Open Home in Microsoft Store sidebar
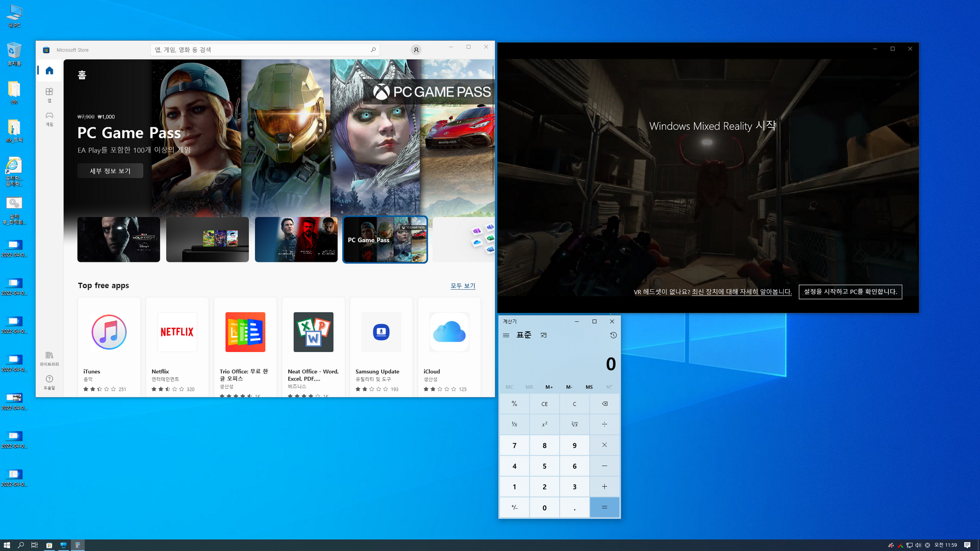 coord(49,71)
